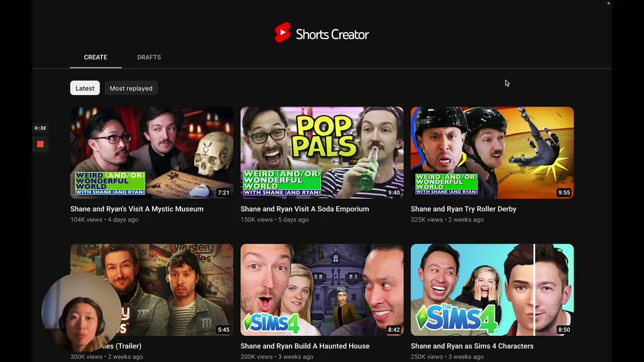Click the 7:21 duration badge

[x=223, y=193]
